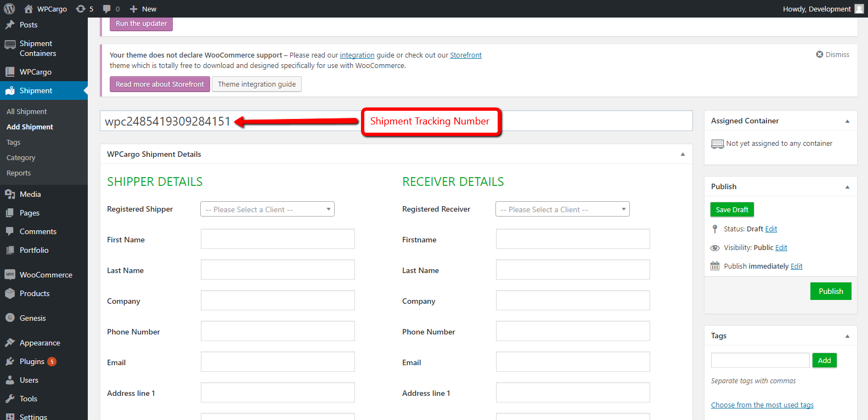
Task: Collapse the Publish panel
Action: tap(847, 187)
